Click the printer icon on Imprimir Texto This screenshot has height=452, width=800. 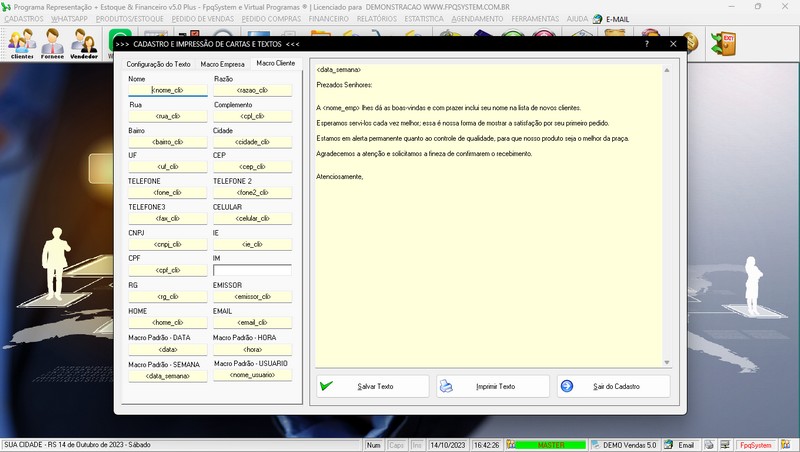pos(447,386)
